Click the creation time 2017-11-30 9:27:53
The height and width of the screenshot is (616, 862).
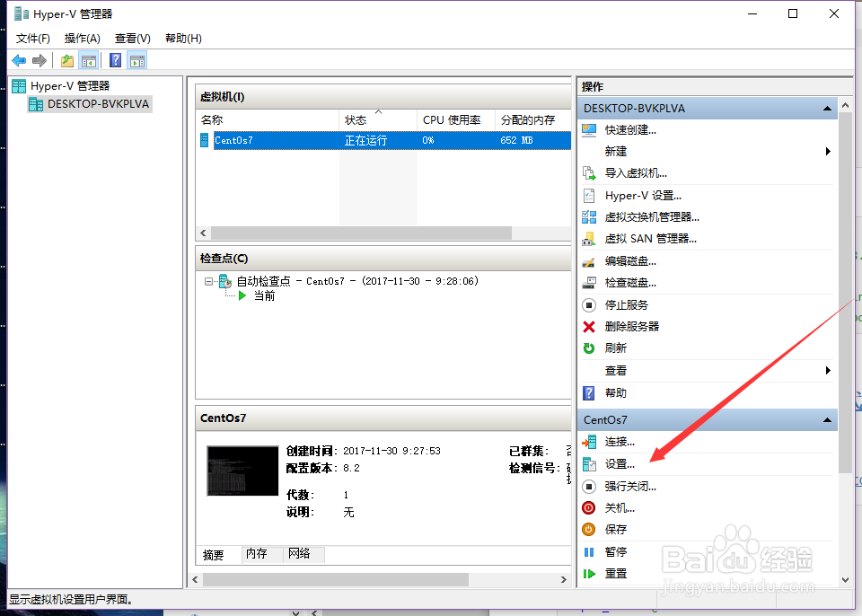pos(392,451)
